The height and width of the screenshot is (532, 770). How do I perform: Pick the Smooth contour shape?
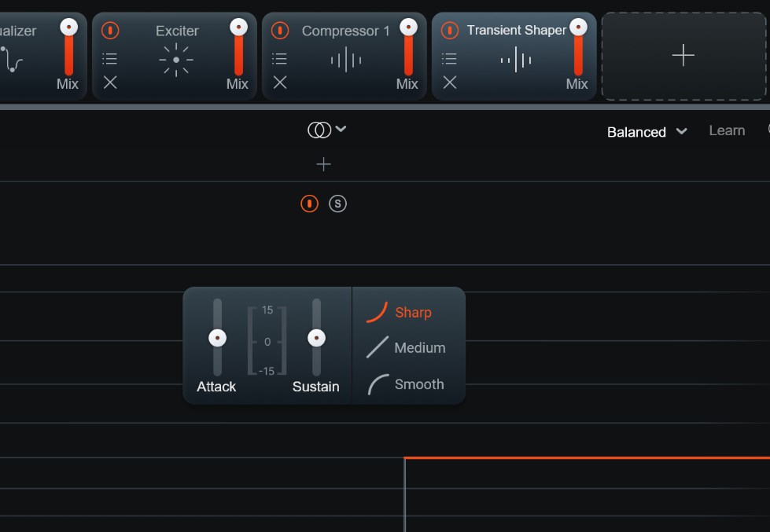(x=406, y=384)
